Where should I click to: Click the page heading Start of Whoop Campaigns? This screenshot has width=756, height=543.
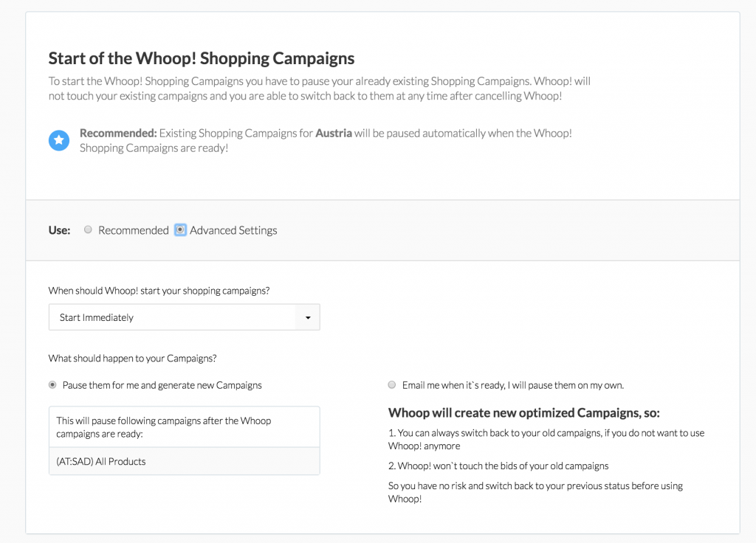202,58
